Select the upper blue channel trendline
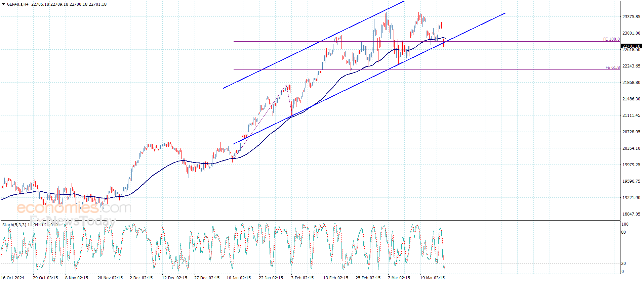This screenshot has width=644, height=282. point(313,45)
